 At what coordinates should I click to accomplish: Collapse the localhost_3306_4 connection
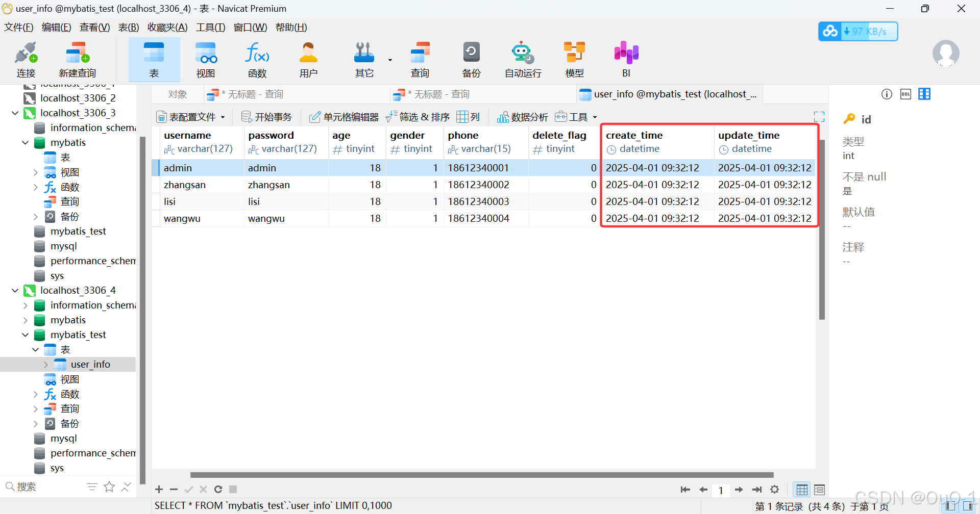(15, 290)
